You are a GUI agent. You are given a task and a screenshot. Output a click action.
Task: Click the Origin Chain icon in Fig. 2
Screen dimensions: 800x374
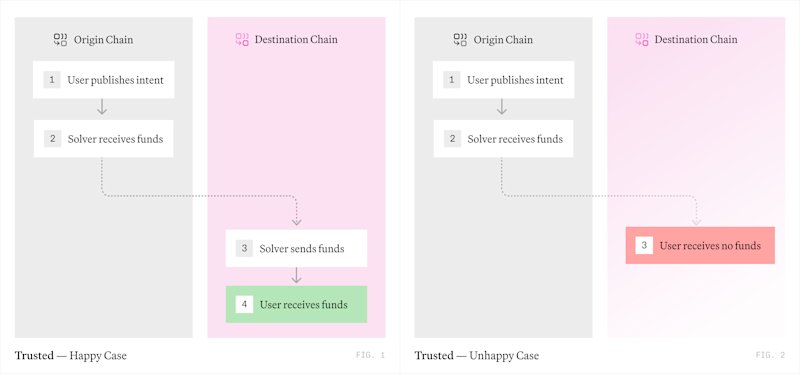[460, 40]
